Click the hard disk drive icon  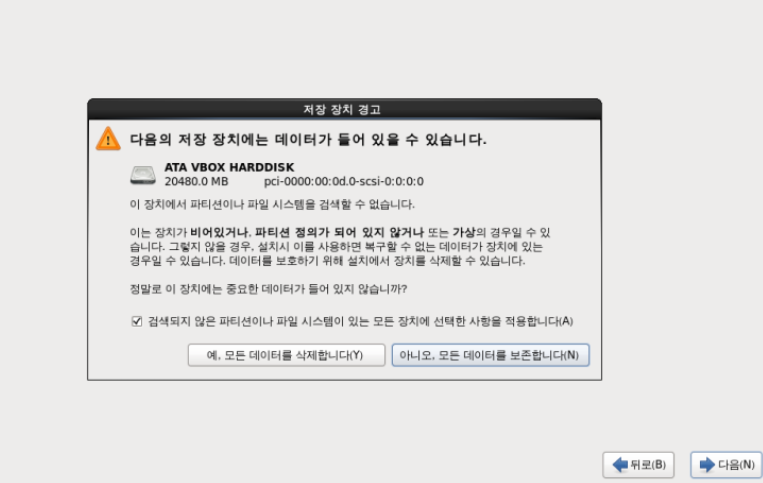pos(143,175)
